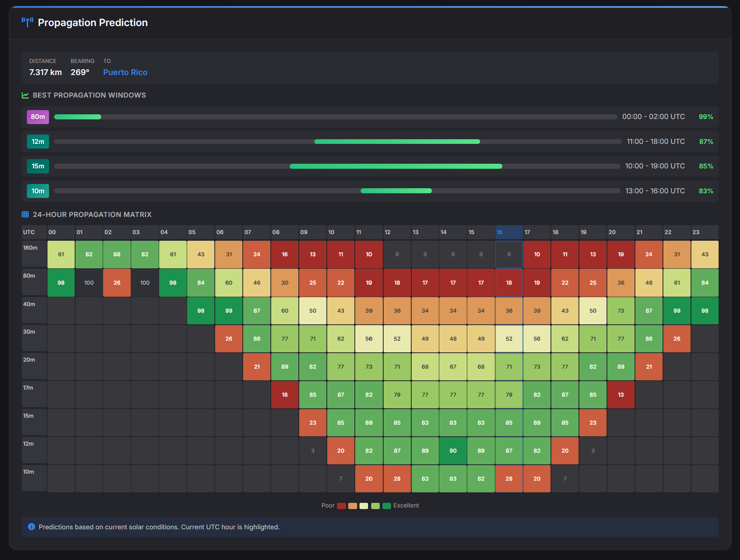Image resolution: width=740 pixels, height=560 pixels.
Task: Click the 20m cell showing 67
Action: click(453, 367)
